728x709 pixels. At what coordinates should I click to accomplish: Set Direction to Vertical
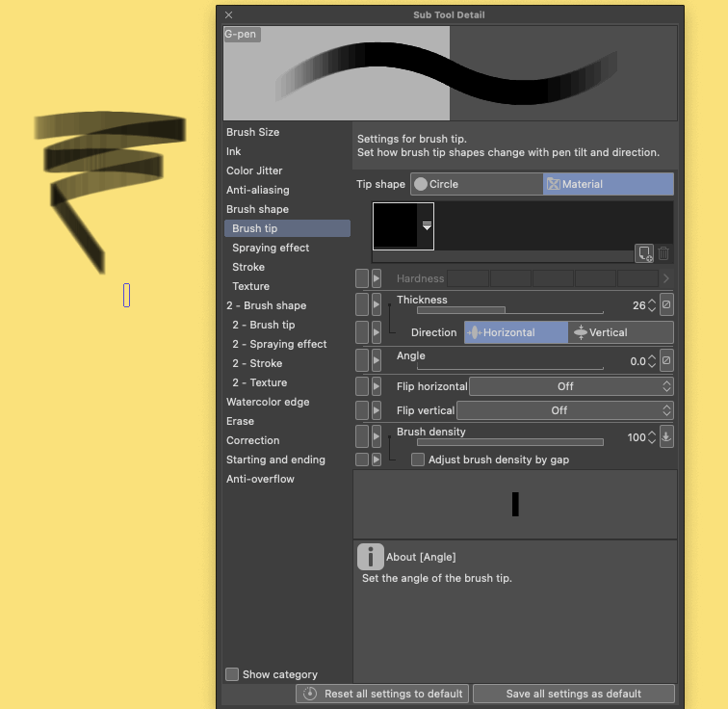click(x=620, y=332)
